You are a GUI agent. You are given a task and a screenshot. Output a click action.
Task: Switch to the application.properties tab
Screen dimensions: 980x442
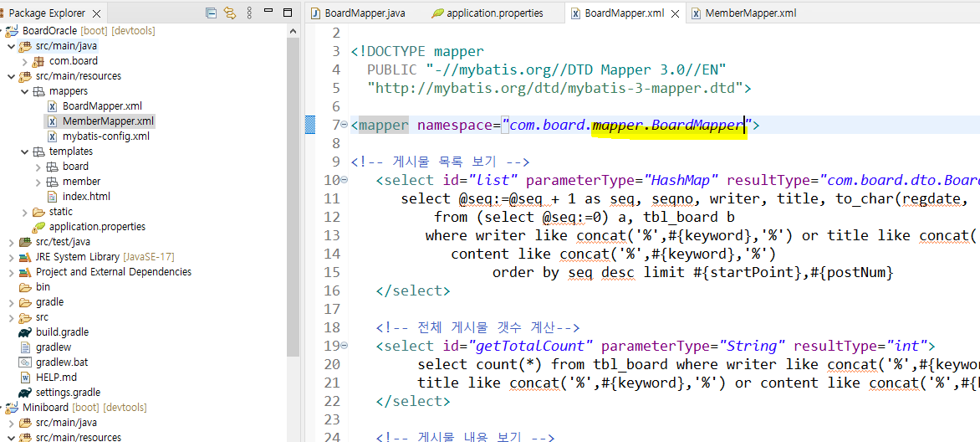pyautogui.click(x=487, y=13)
